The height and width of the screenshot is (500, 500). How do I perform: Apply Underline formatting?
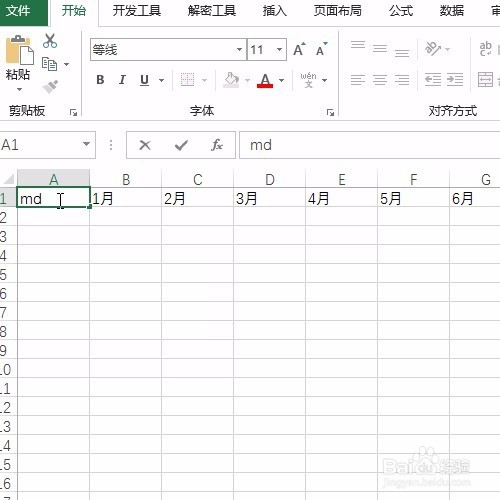click(x=144, y=80)
